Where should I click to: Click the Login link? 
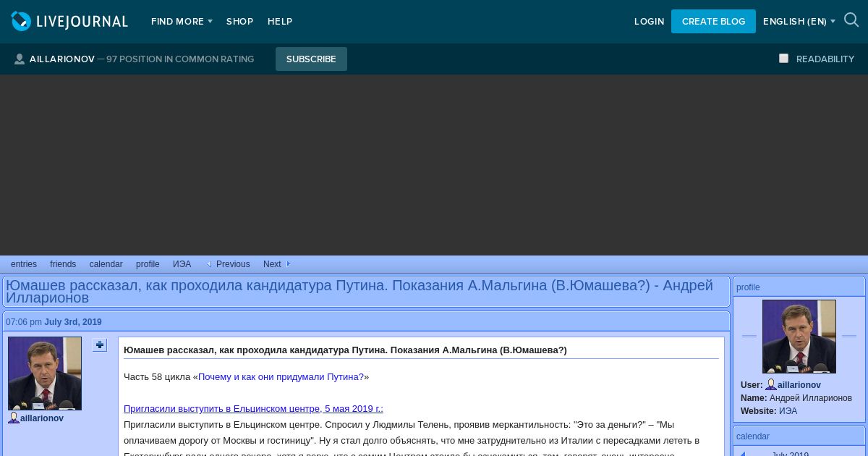pos(649,22)
